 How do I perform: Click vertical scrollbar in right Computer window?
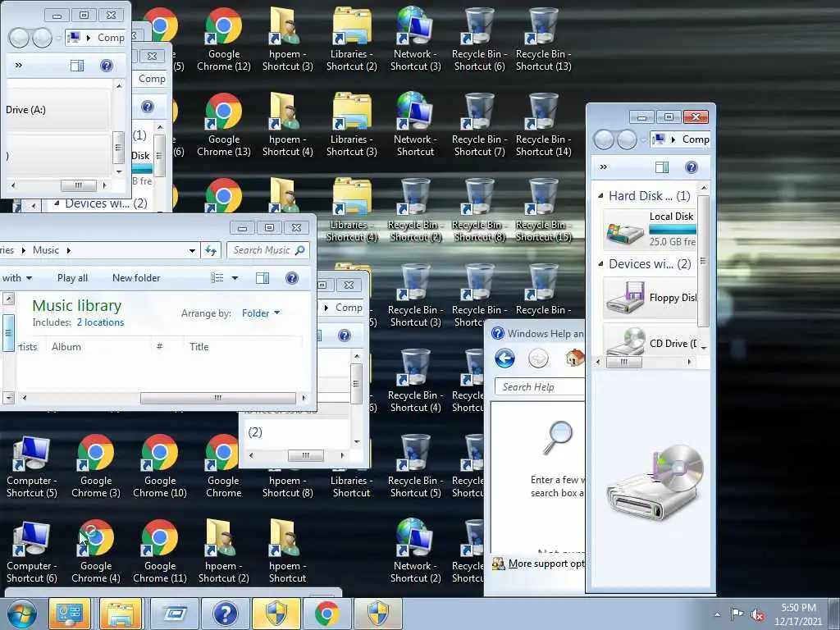pos(703,260)
